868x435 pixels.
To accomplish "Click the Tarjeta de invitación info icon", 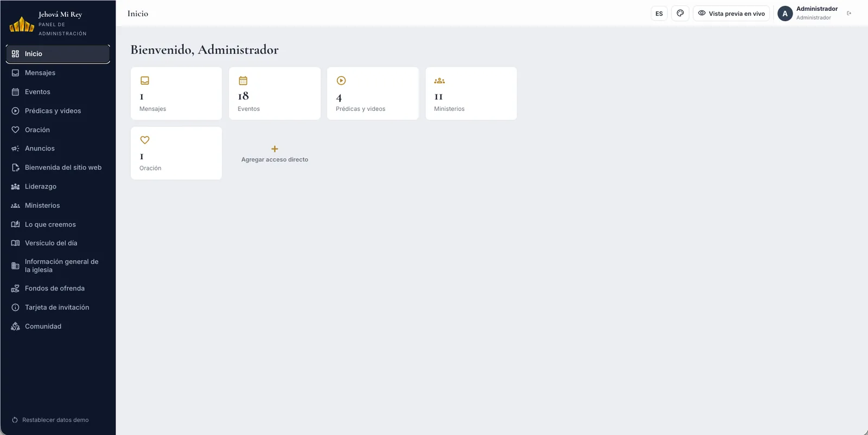I will [15, 307].
